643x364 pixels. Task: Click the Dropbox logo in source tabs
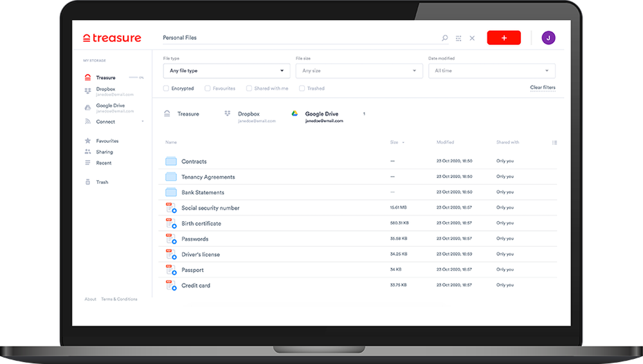(x=228, y=113)
